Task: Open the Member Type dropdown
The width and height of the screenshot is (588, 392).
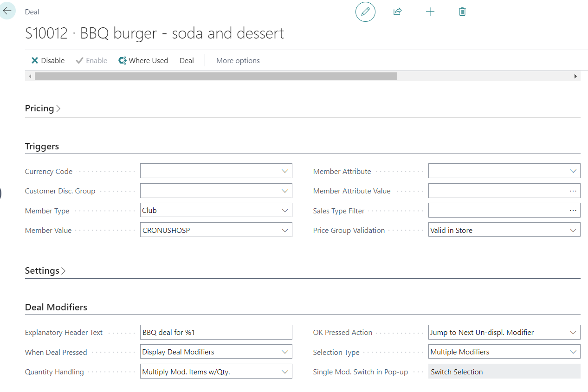Action: (285, 211)
